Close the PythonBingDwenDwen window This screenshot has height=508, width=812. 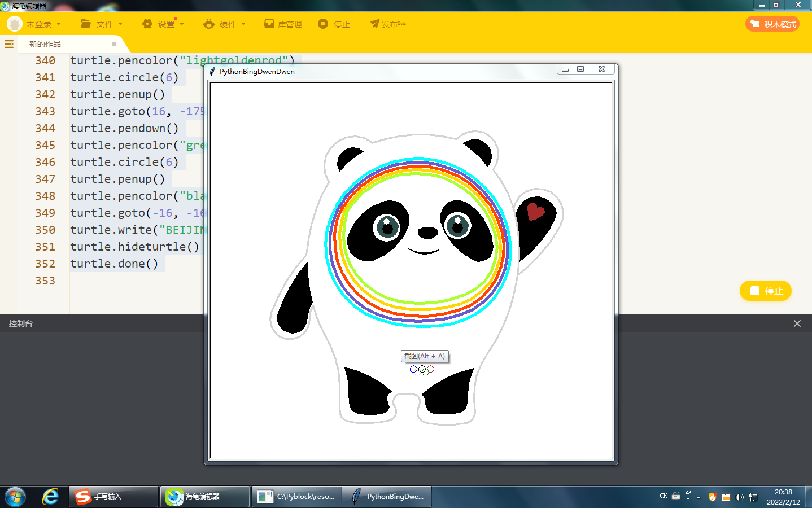(601, 69)
